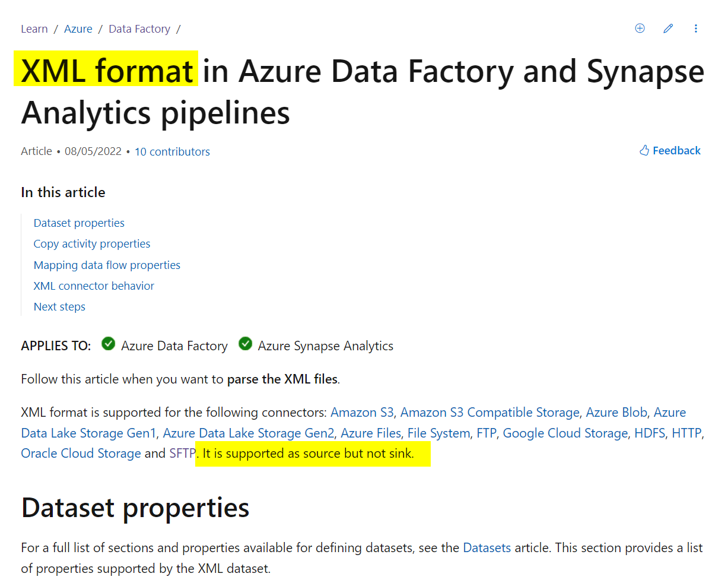Select Next steps in article contents

point(59,307)
